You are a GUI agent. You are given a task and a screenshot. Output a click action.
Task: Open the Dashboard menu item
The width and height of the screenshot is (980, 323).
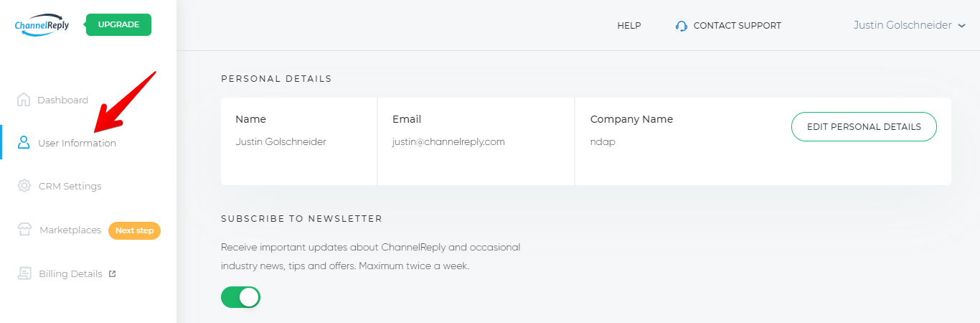[x=62, y=100]
